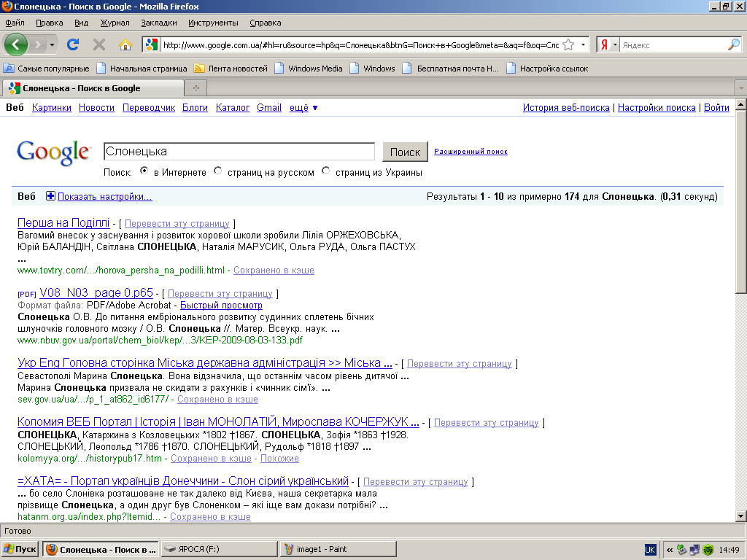Open the Windows bookmark
The height and width of the screenshot is (560, 747).
pyautogui.click(x=373, y=68)
